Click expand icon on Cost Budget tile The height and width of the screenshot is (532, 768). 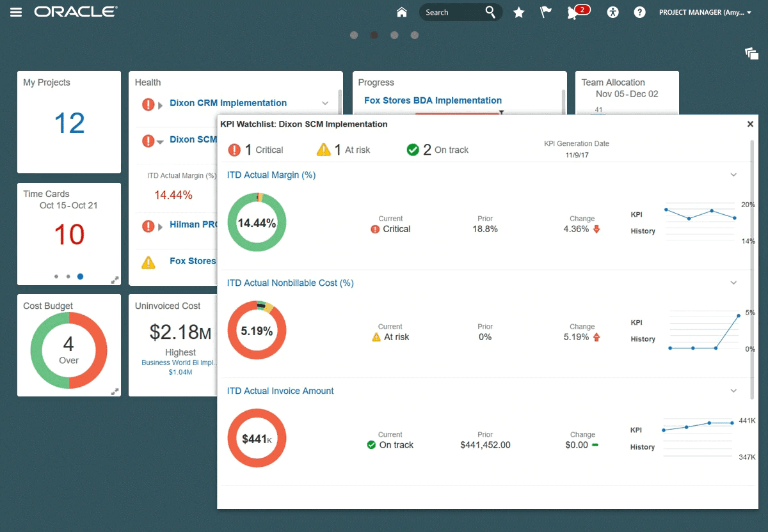[x=115, y=391]
